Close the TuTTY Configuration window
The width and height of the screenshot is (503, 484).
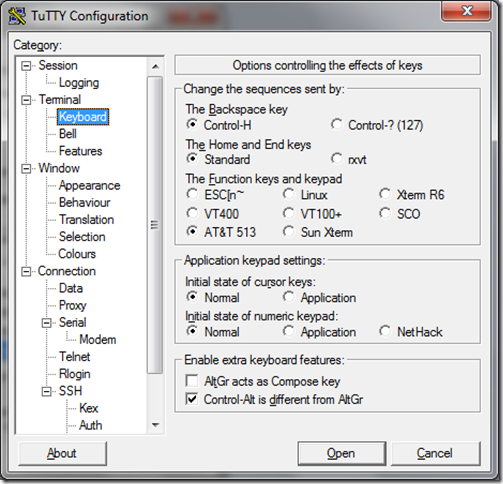(466, 11)
